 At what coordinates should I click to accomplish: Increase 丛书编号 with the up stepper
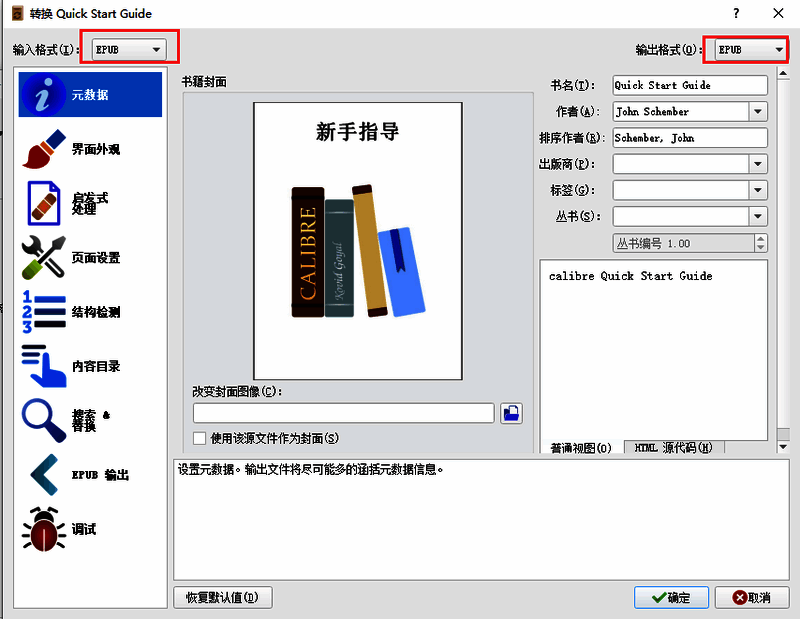(760, 238)
